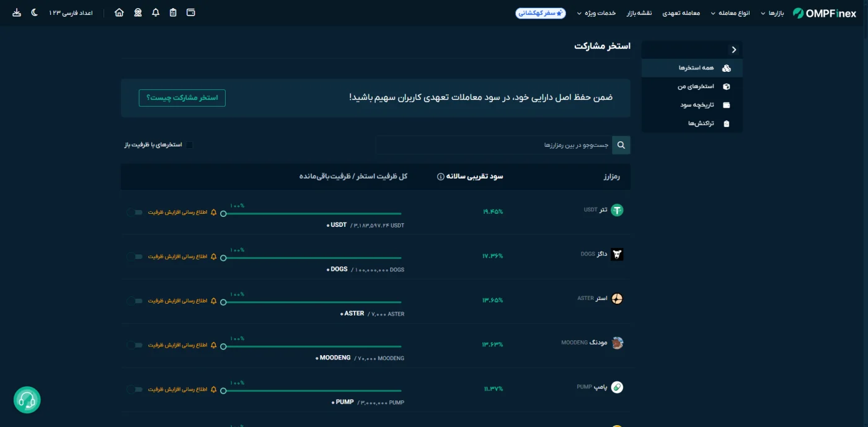Click the DOGS pool capacity progress bar

[312, 258]
